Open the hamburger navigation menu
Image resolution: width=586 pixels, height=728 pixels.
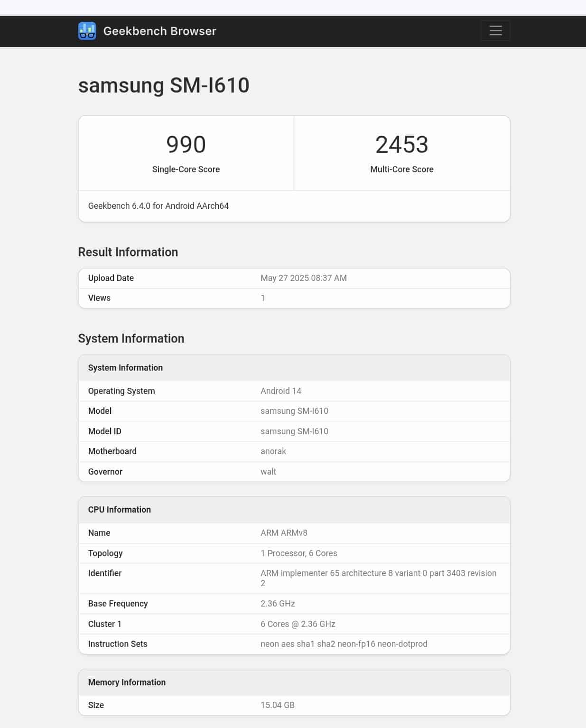tap(495, 30)
